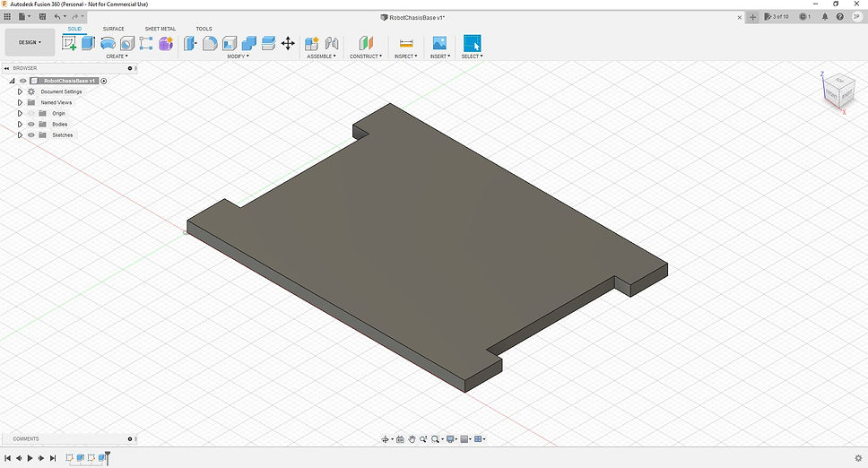Viewport: 868px width, 468px height.
Task: Select the Joint tool icon
Action: (332, 43)
